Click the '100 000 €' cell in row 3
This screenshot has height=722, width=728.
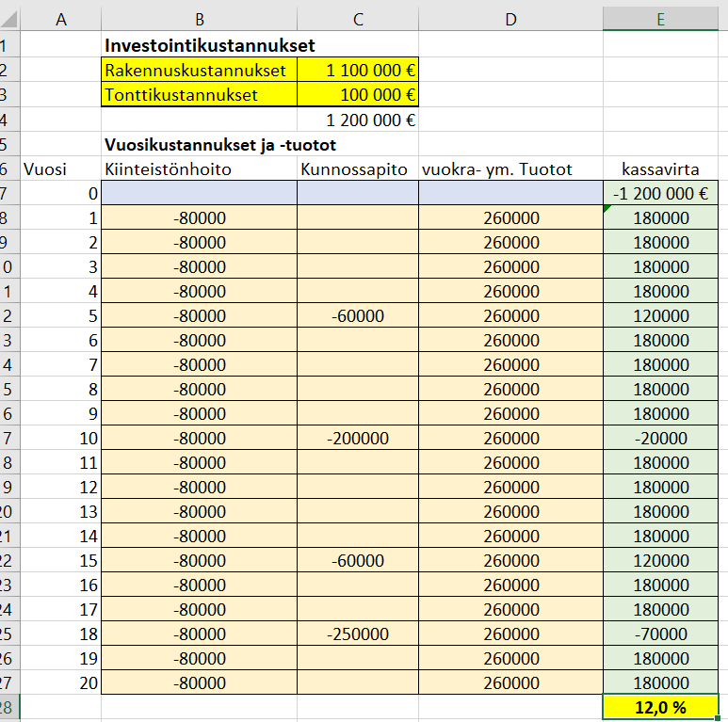click(x=358, y=95)
